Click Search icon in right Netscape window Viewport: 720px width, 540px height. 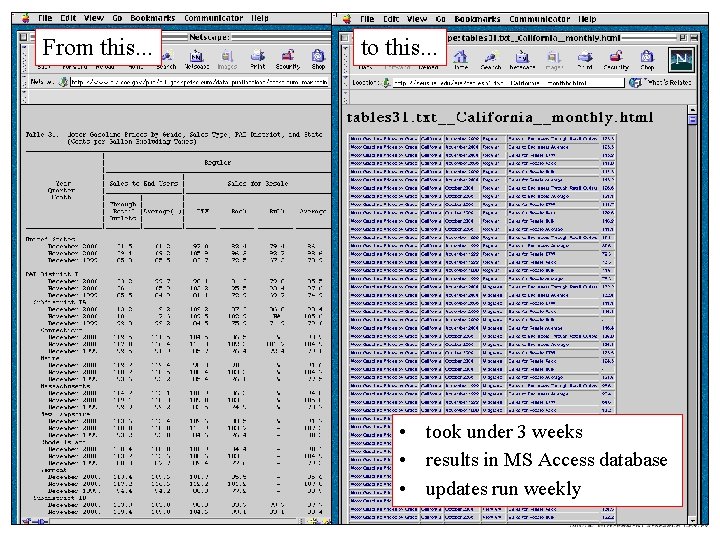pyautogui.click(x=490, y=59)
